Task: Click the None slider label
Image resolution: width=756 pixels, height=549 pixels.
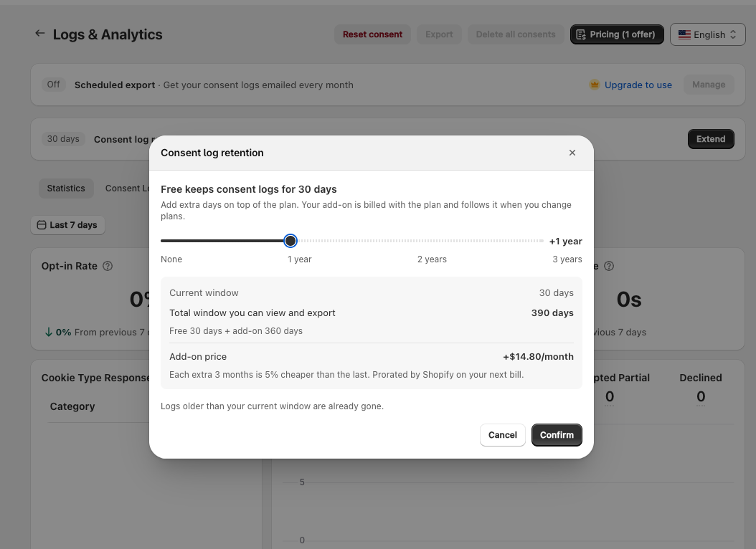Action: point(171,259)
